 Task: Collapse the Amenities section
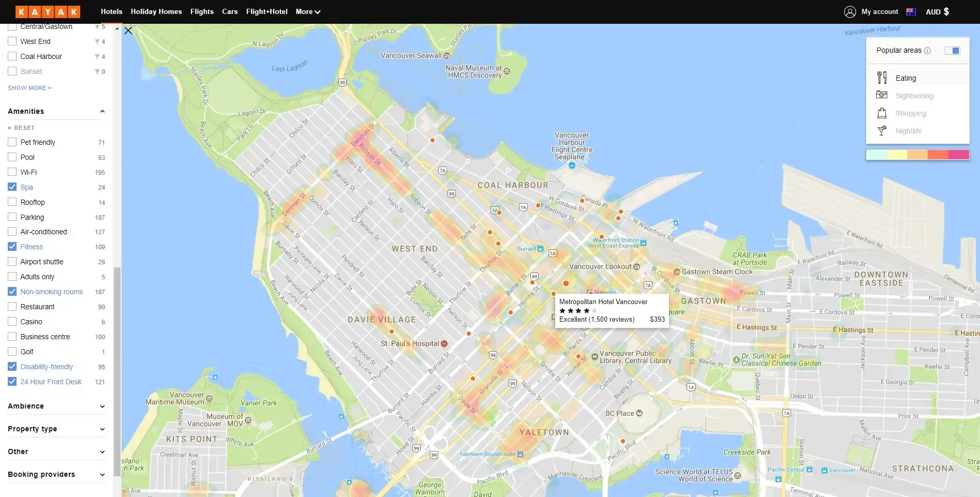[x=102, y=111]
